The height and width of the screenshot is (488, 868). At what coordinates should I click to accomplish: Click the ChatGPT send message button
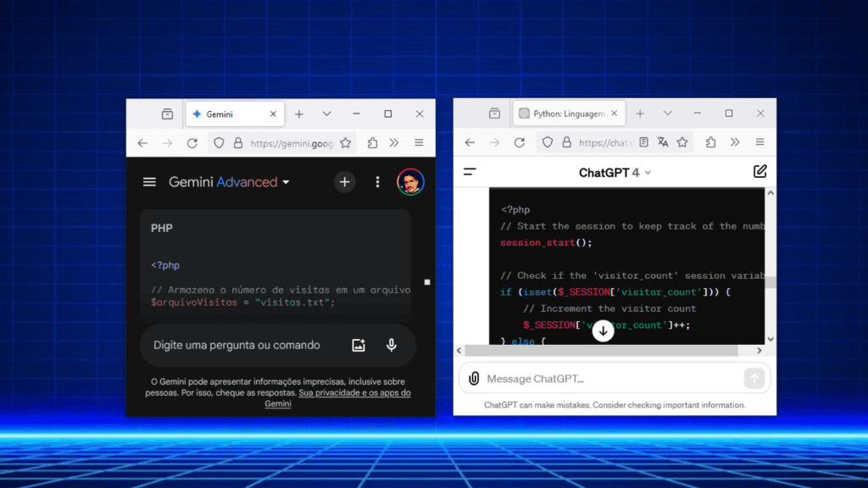click(x=754, y=379)
